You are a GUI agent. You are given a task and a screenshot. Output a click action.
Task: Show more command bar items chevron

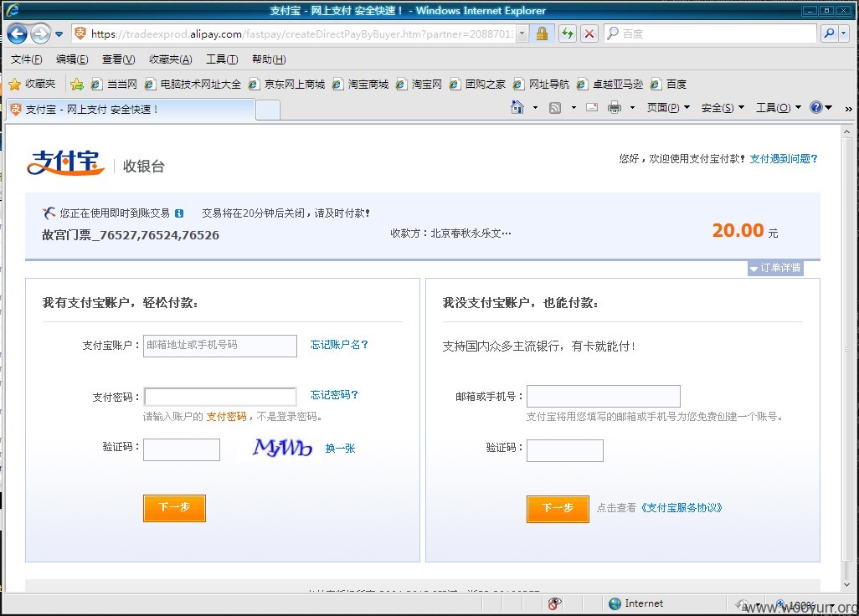849,109
